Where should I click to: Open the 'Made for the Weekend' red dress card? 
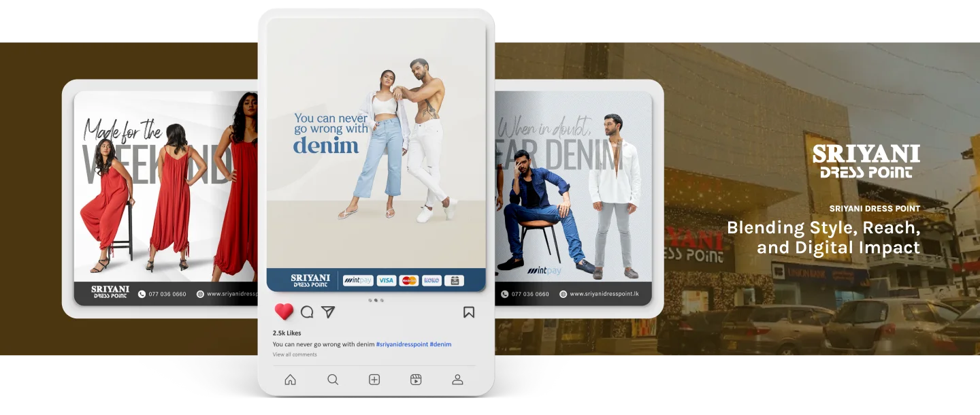coord(166,198)
